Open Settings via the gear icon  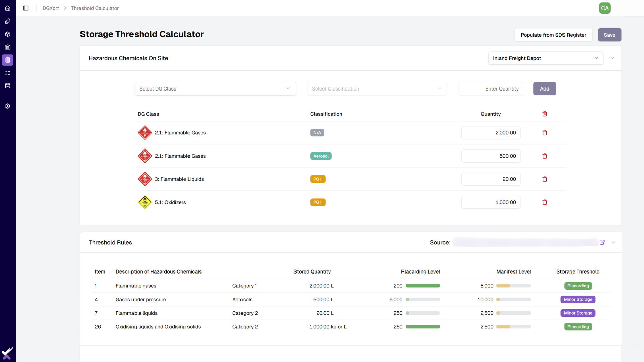(7, 106)
